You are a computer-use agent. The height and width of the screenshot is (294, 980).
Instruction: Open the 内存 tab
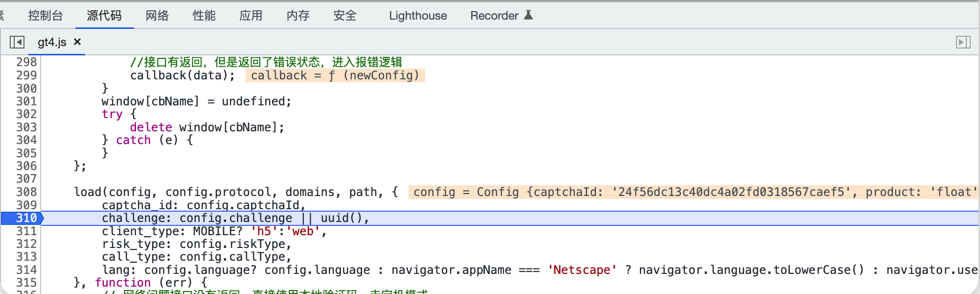coord(298,16)
